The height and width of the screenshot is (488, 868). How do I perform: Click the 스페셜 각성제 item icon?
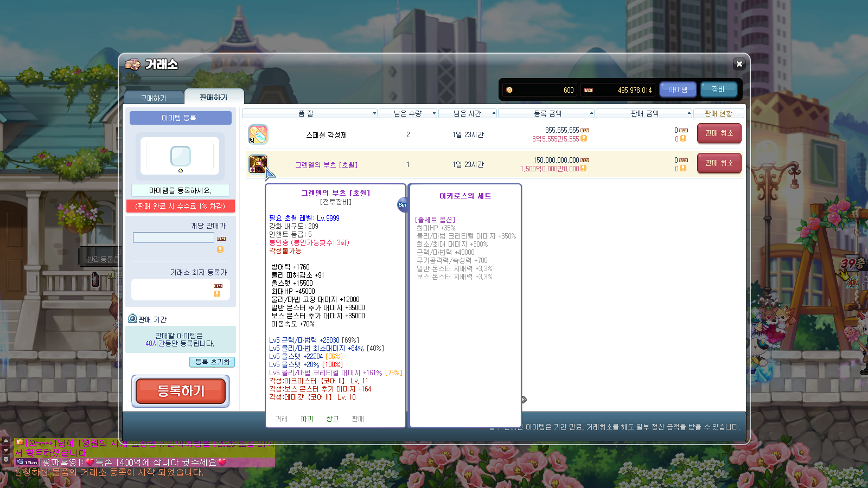[258, 134]
